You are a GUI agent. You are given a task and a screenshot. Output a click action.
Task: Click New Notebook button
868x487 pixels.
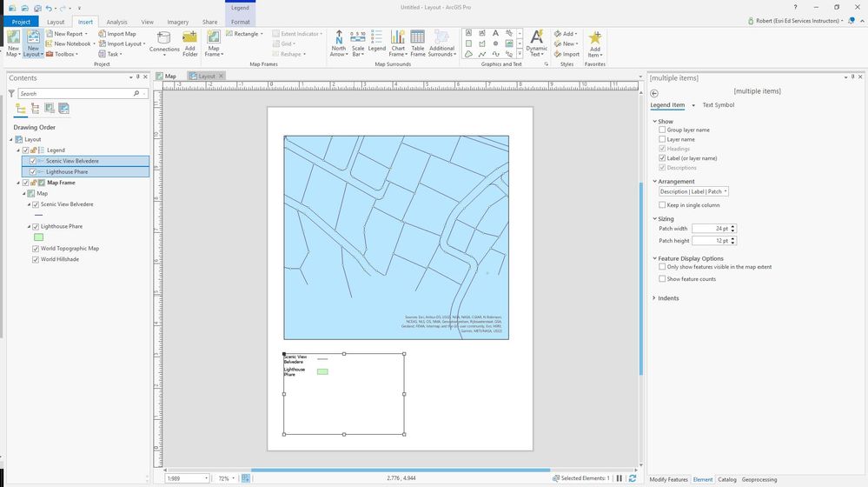pyautogui.click(x=70, y=43)
